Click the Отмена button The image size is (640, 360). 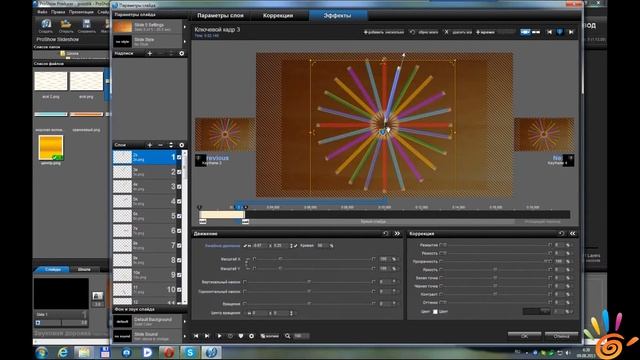click(x=562, y=336)
